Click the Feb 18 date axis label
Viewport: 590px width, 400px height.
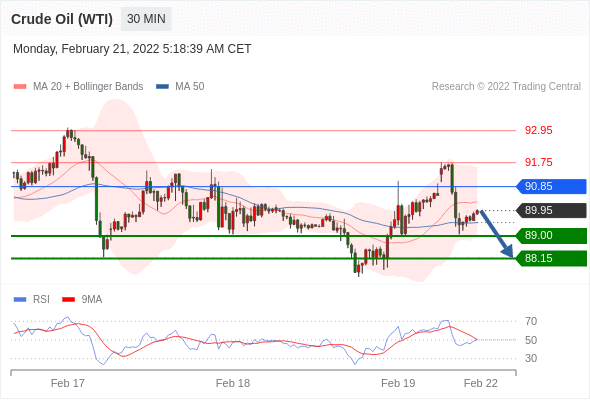pos(233,383)
